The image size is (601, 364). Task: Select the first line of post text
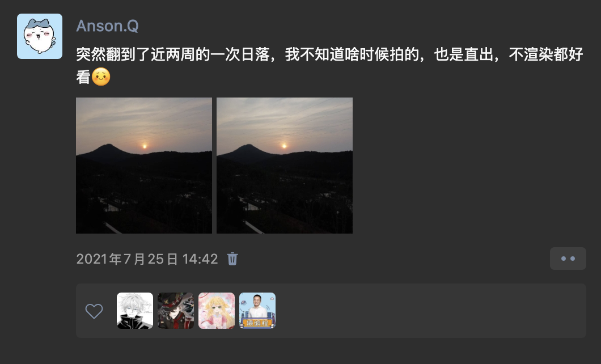[x=329, y=54]
